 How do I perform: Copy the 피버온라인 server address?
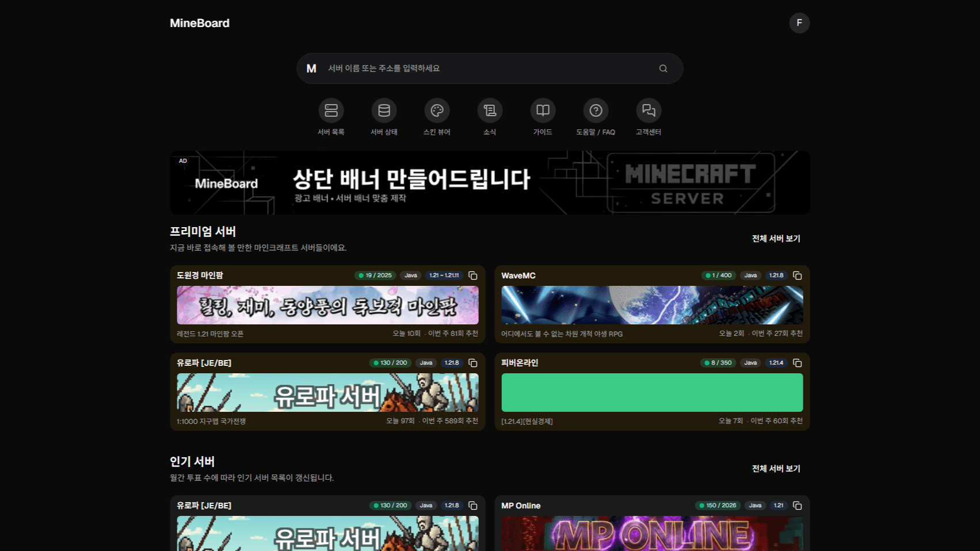(797, 363)
